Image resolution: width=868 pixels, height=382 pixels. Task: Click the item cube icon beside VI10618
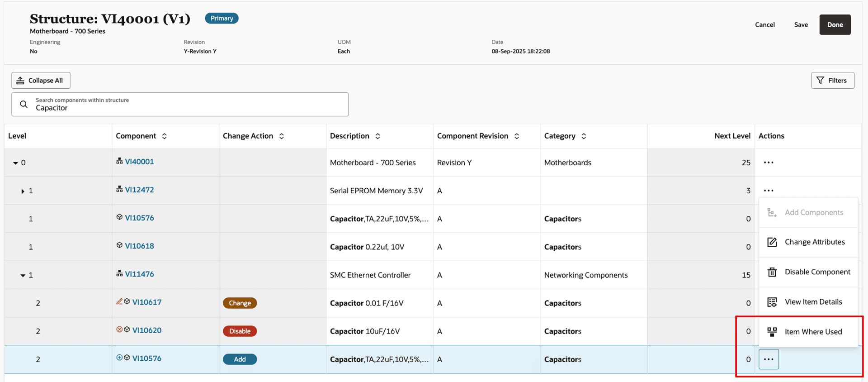point(119,245)
